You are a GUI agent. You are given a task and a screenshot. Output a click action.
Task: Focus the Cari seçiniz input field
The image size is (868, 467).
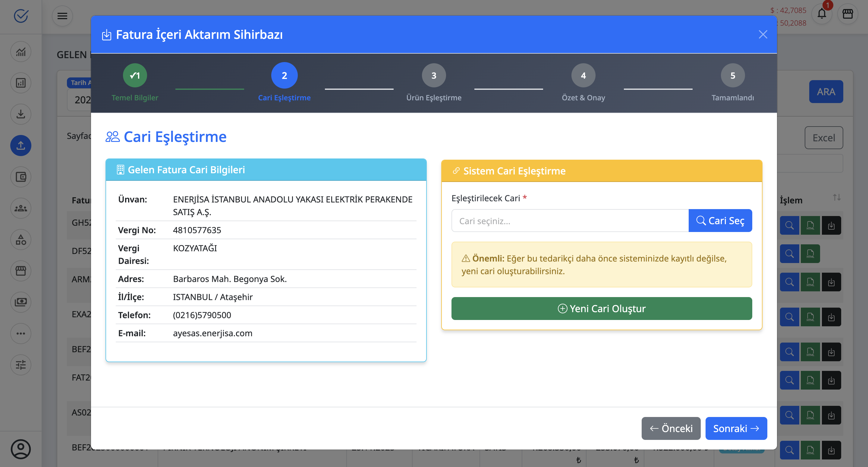pyautogui.click(x=570, y=221)
